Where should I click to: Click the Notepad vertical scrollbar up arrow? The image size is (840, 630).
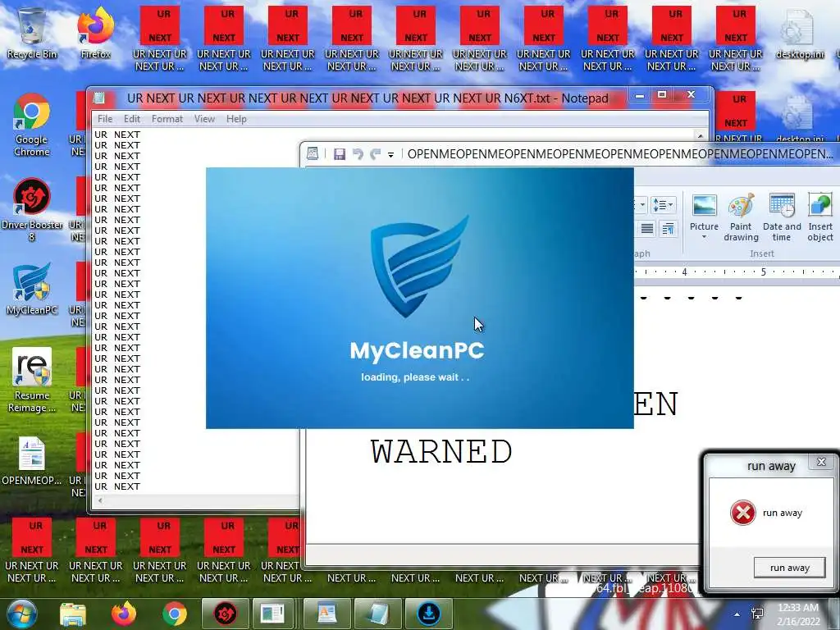pos(701,135)
